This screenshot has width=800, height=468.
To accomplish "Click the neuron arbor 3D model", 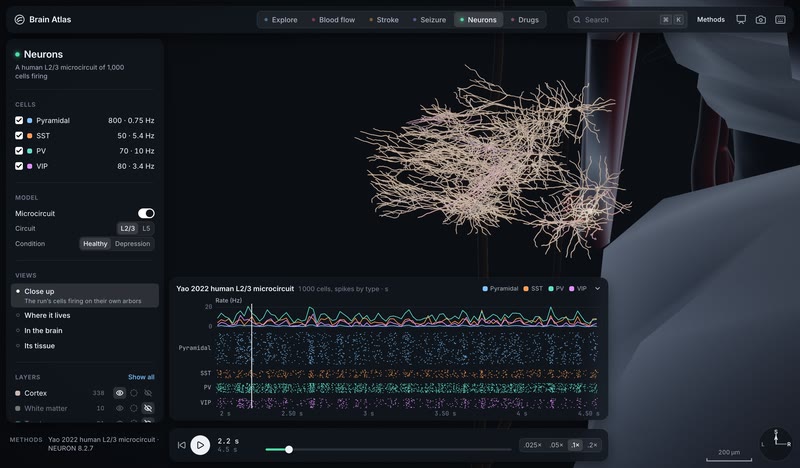I will tap(492, 163).
